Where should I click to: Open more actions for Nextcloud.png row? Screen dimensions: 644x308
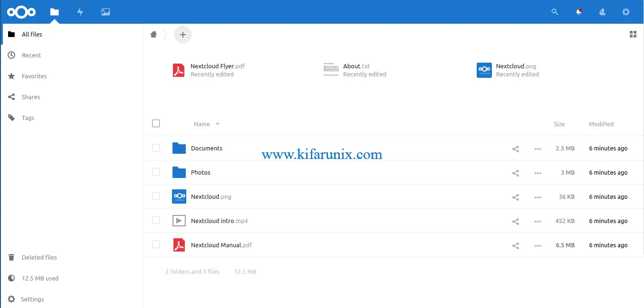pyautogui.click(x=537, y=197)
